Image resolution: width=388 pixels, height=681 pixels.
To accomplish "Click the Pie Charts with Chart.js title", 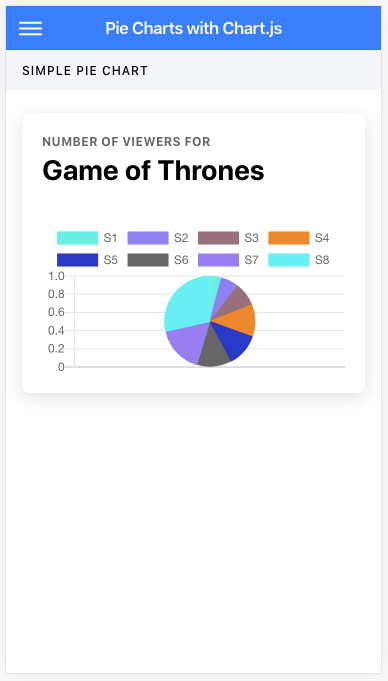I will click(x=194, y=29).
